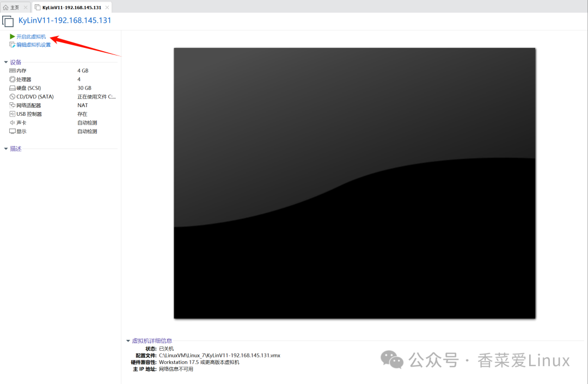
Task: Select the CD/DVD (SATA) device icon
Action: tap(13, 97)
